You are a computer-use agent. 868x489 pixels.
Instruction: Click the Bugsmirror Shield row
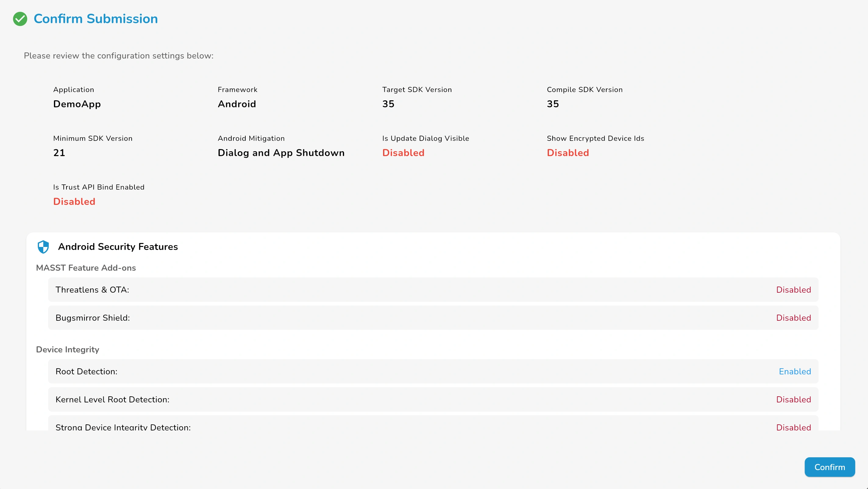433,318
